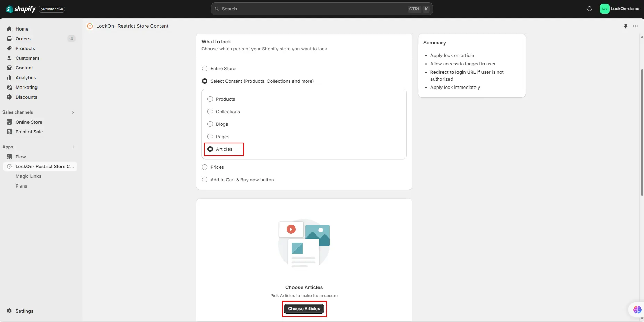The image size is (644, 322).
Task: Click the search magnifier icon
Action: coord(217,9)
